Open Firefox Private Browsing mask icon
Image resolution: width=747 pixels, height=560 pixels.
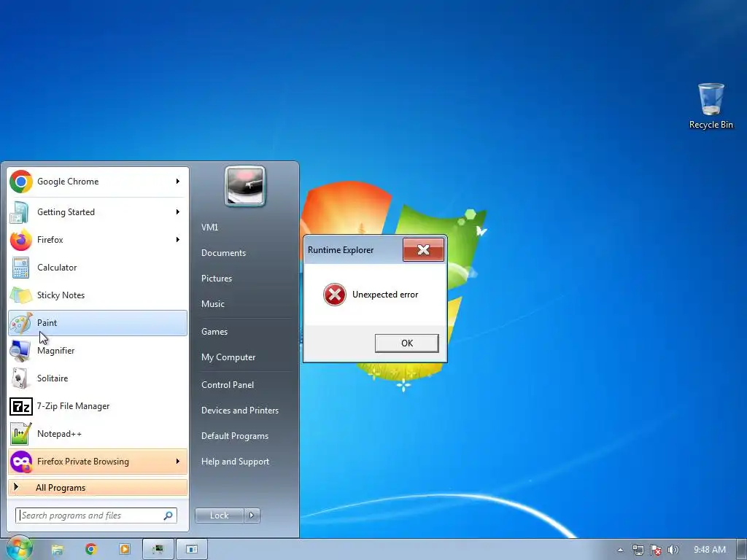pos(21,462)
